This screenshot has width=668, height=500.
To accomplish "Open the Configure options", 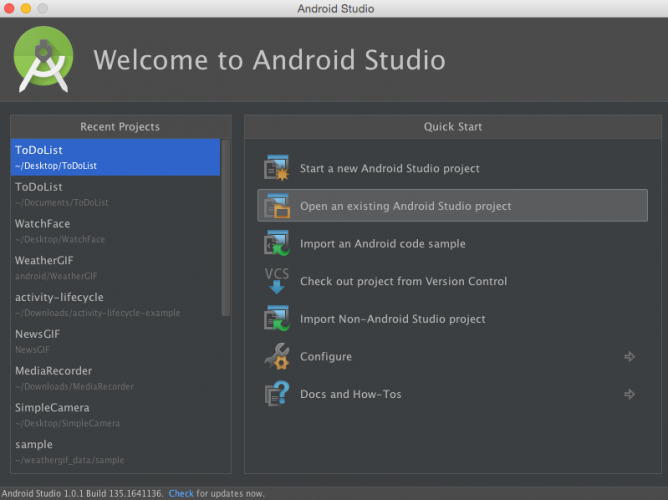I will 452,356.
